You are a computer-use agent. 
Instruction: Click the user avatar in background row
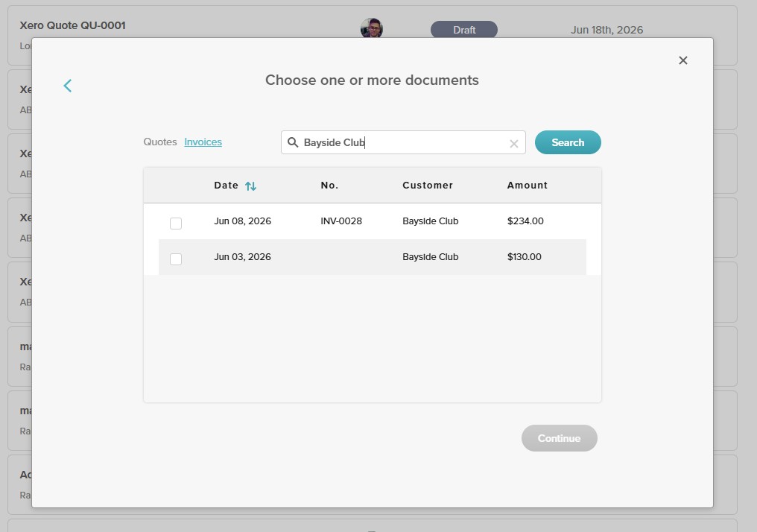click(372, 28)
